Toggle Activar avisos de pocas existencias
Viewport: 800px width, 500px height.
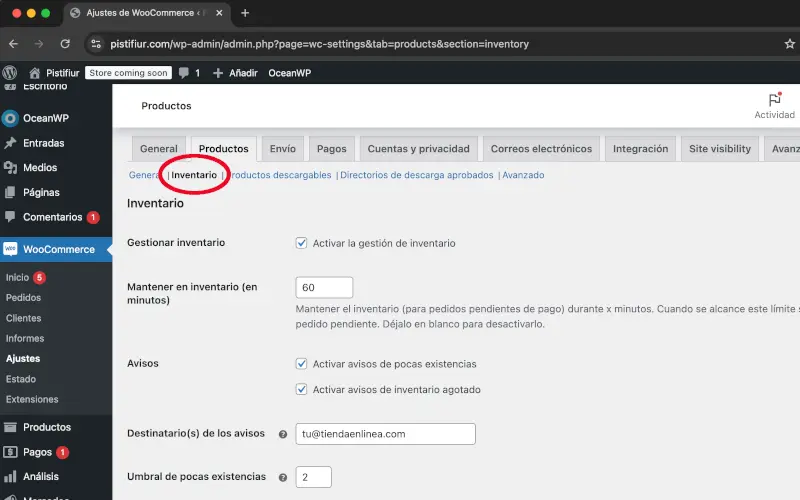coord(301,364)
